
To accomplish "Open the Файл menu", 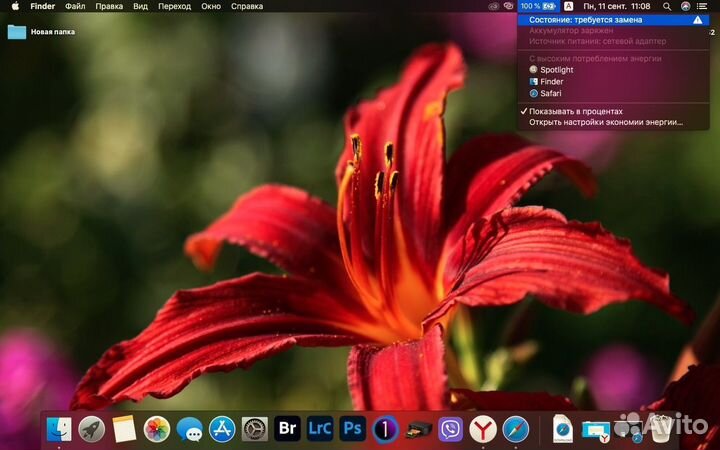I will coord(75,6).
